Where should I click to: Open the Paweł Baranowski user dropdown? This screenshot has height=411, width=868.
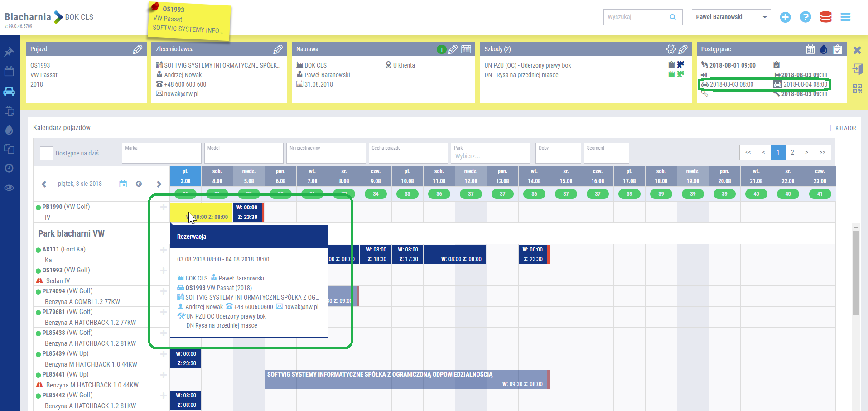(731, 17)
